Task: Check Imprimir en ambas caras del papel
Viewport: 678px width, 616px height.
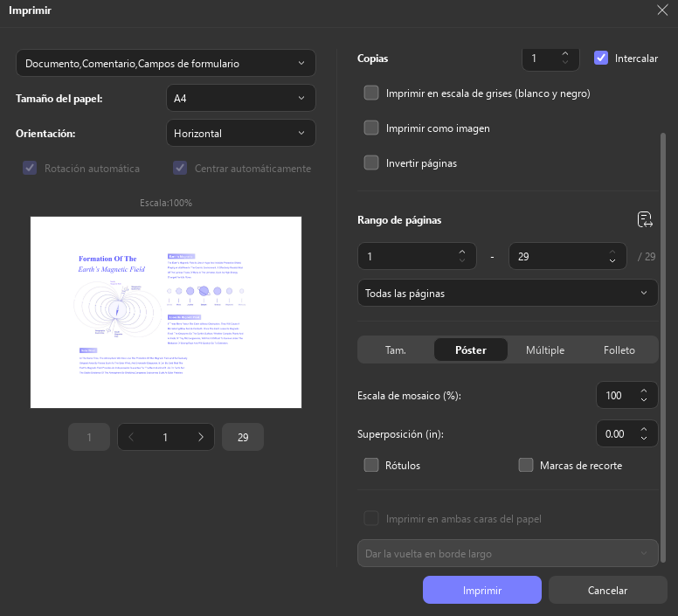Action: tap(371, 518)
